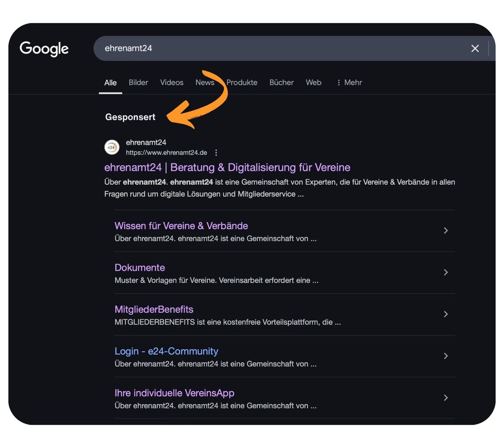Expand the Wissen für Vereine & Verbände chevron
The image size is (504, 448).
coord(446,231)
